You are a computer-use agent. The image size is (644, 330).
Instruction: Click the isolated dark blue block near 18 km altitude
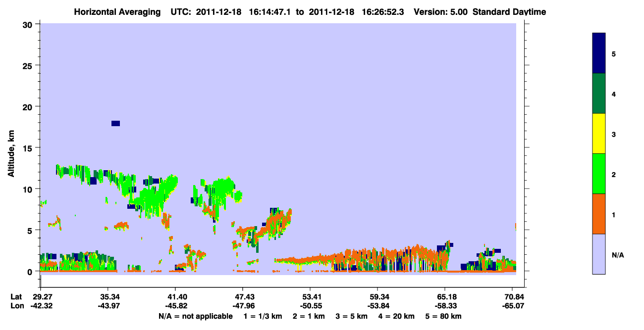(115, 123)
